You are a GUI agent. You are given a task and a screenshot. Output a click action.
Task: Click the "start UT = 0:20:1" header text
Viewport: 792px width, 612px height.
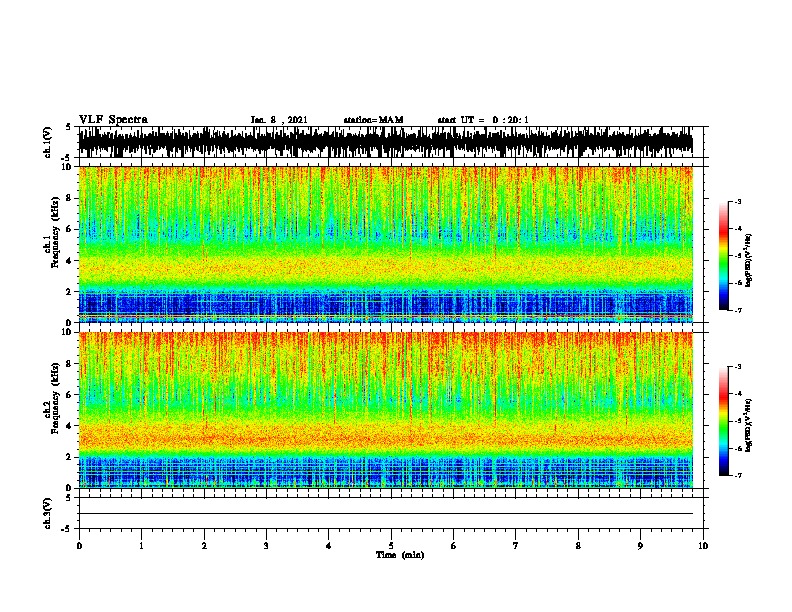(483, 120)
